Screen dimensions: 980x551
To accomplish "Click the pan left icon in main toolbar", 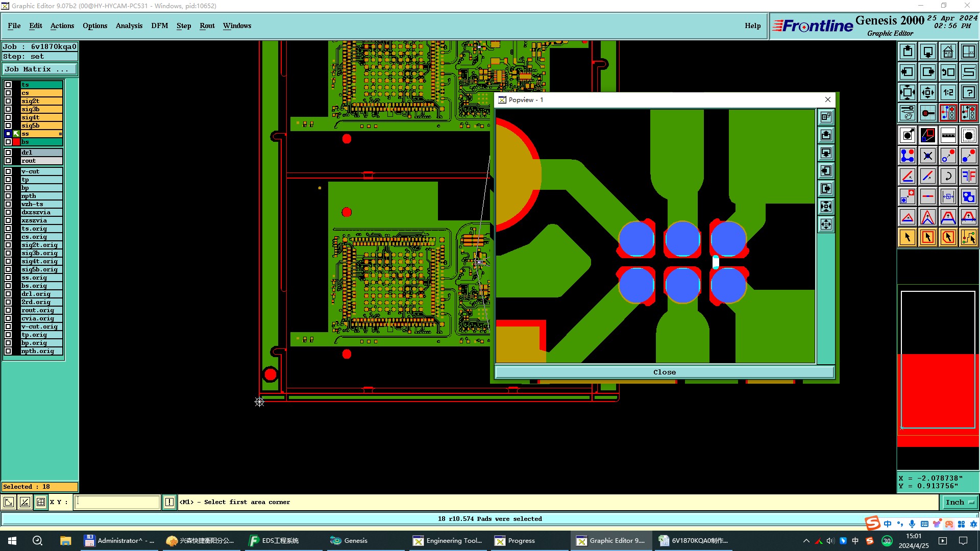I will (x=908, y=72).
